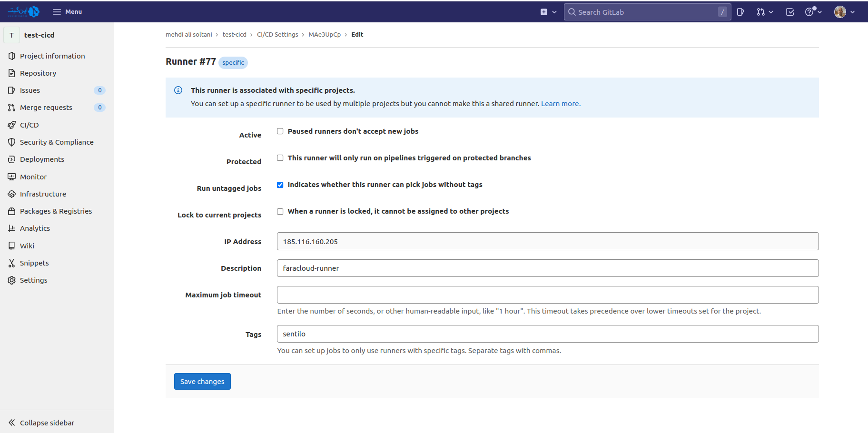Image resolution: width=868 pixels, height=433 pixels.
Task: Expand the user avatar dropdown menu
Action: 844,12
